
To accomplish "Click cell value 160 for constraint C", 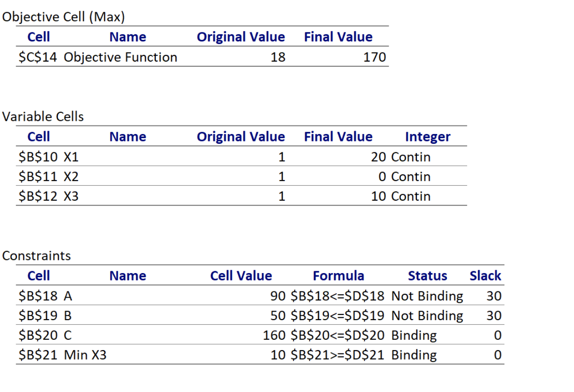I will 274,335.
